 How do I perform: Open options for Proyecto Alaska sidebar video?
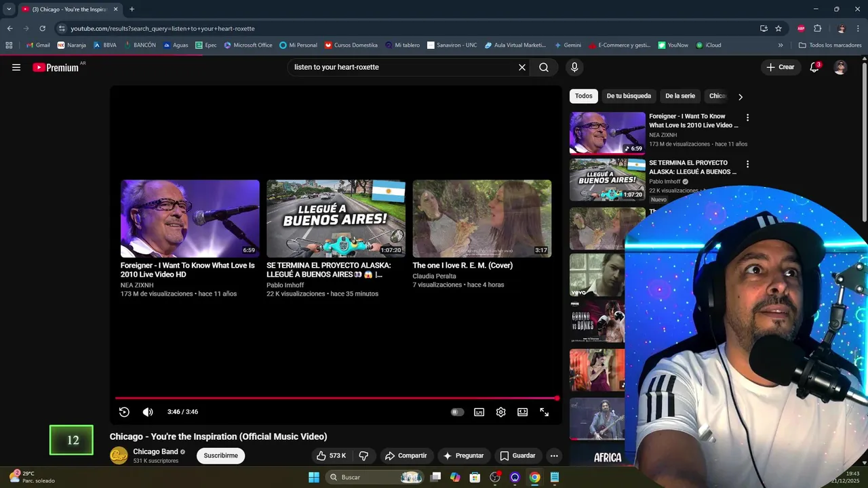(747, 164)
